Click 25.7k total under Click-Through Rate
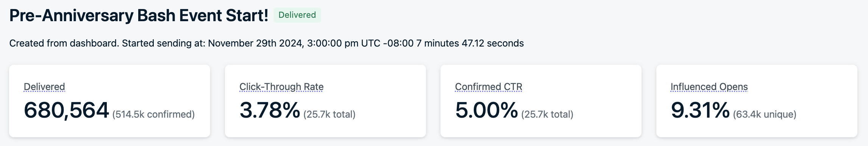The width and height of the screenshot is (868, 146). click(329, 114)
